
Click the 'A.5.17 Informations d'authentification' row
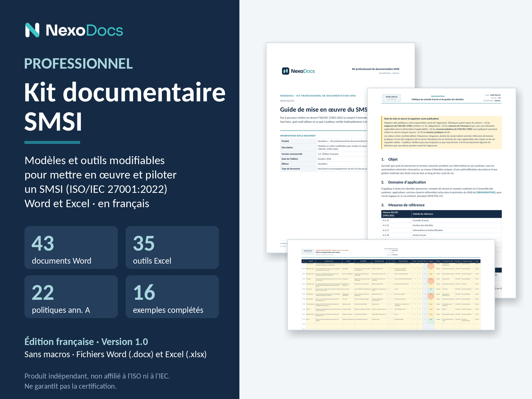click(442, 230)
